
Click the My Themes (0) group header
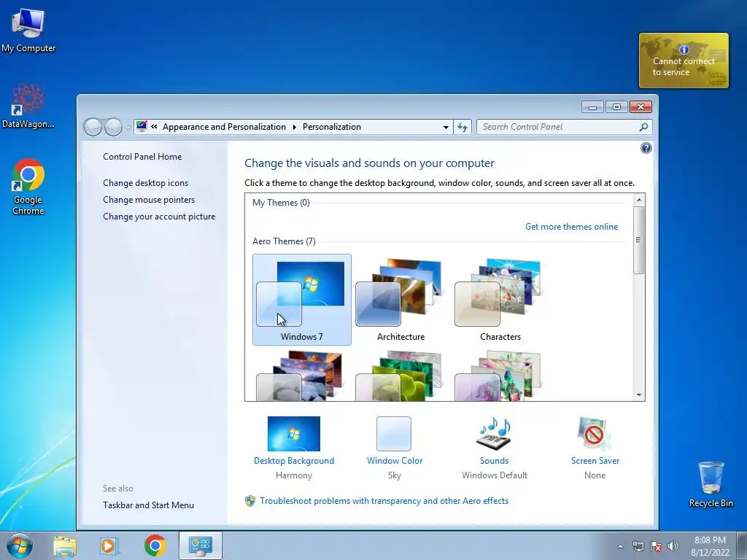click(x=281, y=203)
